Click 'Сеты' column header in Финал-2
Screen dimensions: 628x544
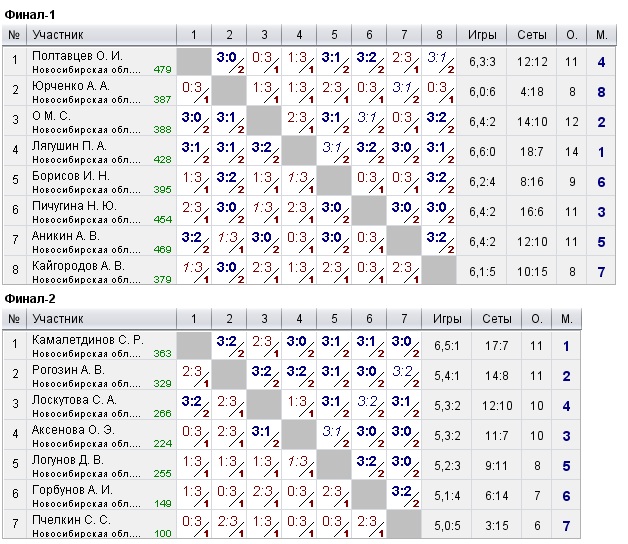(497, 319)
